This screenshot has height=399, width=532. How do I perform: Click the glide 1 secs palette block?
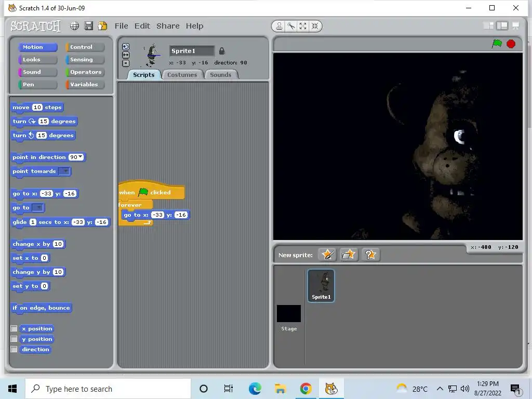[60, 222]
